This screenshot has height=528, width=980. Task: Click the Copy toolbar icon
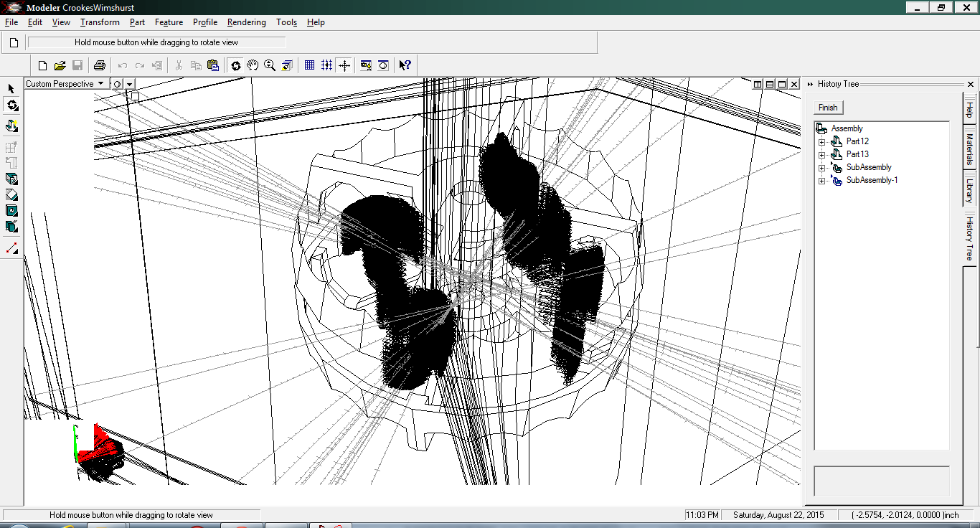click(x=196, y=65)
